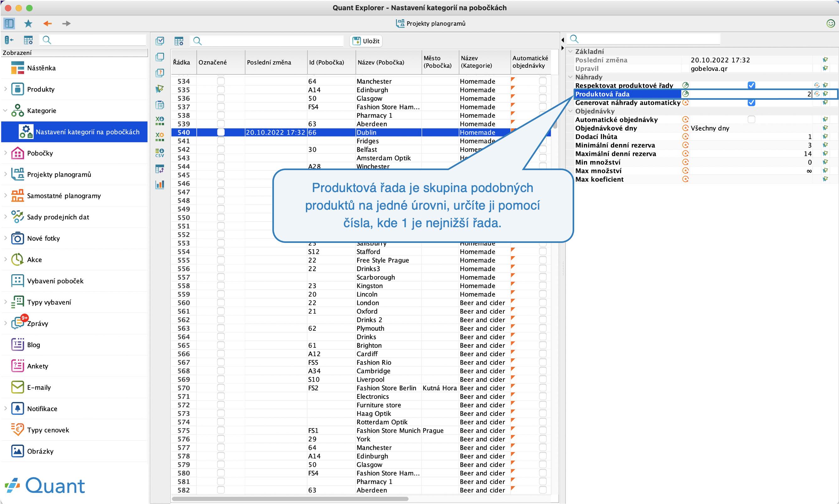The image size is (839, 504).
Task: Open E-maily menu item
Action: [74, 387]
